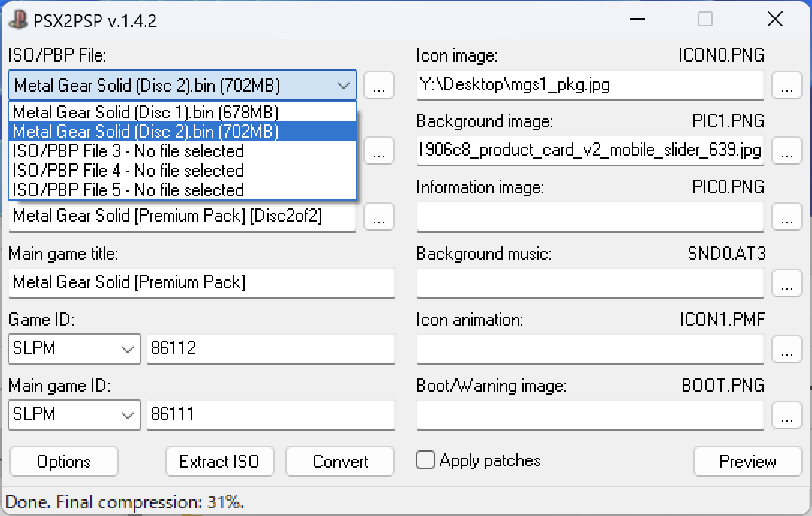Browse for the Boot/Warning image file
Screen dimensions: 812x516
[x=786, y=415]
